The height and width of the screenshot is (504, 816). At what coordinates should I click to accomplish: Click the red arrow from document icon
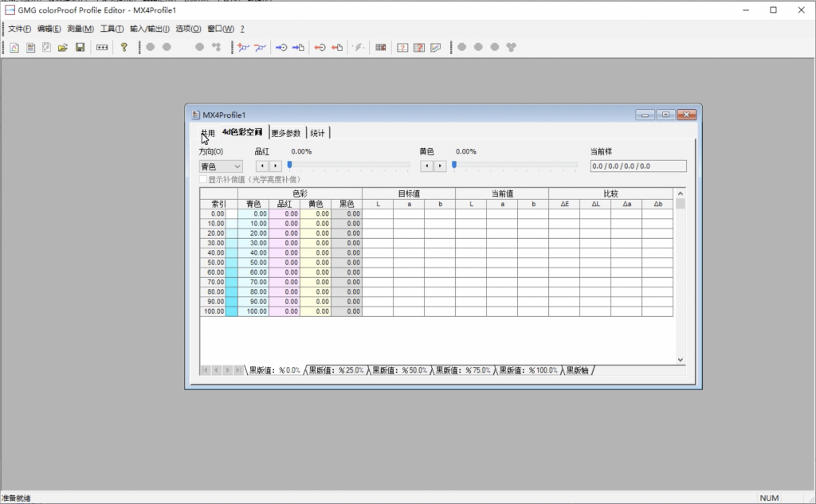click(337, 47)
